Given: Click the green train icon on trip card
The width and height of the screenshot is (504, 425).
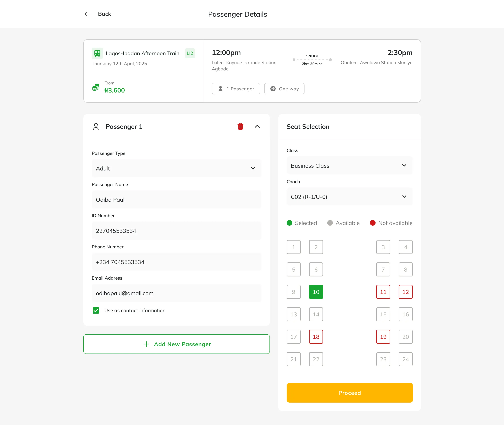Looking at the screenshot, I should (97, 53).
